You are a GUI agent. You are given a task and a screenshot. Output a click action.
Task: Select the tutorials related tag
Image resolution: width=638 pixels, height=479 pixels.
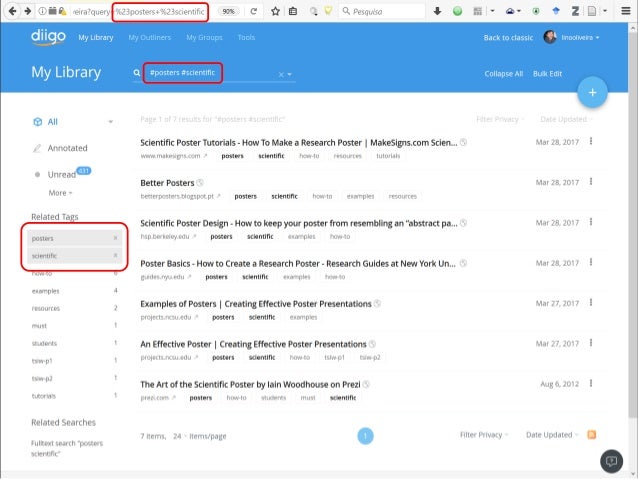pyautogui.click(x=44, y=396)
